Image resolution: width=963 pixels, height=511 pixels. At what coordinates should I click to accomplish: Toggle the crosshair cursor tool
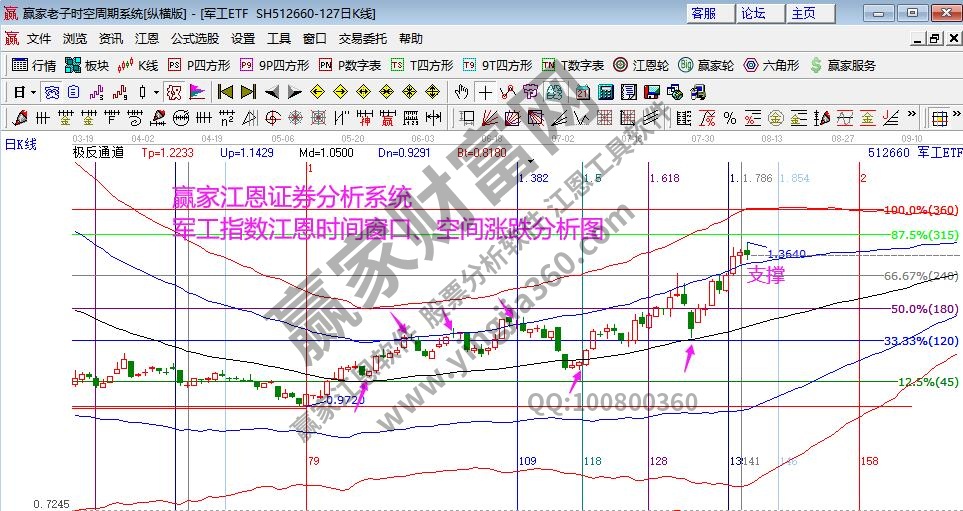486,92
